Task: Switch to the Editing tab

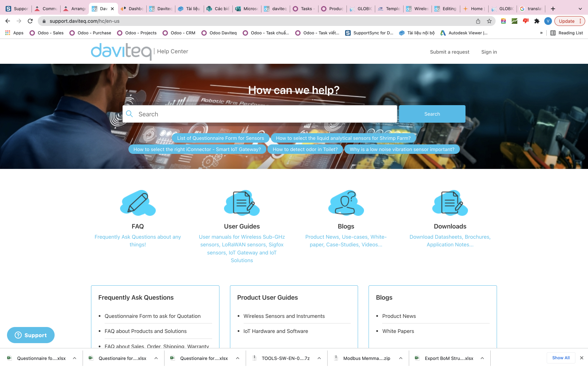Action: pos(446,9)
